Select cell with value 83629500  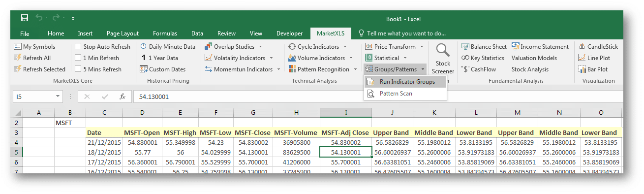click(296, 152)
